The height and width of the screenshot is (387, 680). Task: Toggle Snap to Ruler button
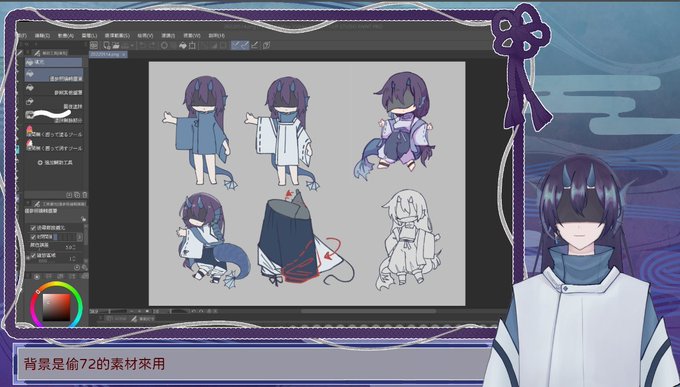point(236,46)
